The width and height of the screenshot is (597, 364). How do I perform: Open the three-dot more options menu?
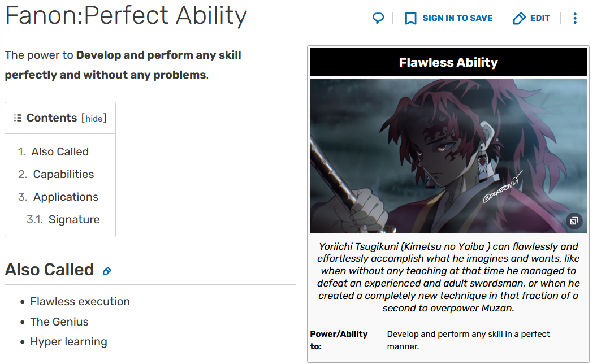point(575,18)
